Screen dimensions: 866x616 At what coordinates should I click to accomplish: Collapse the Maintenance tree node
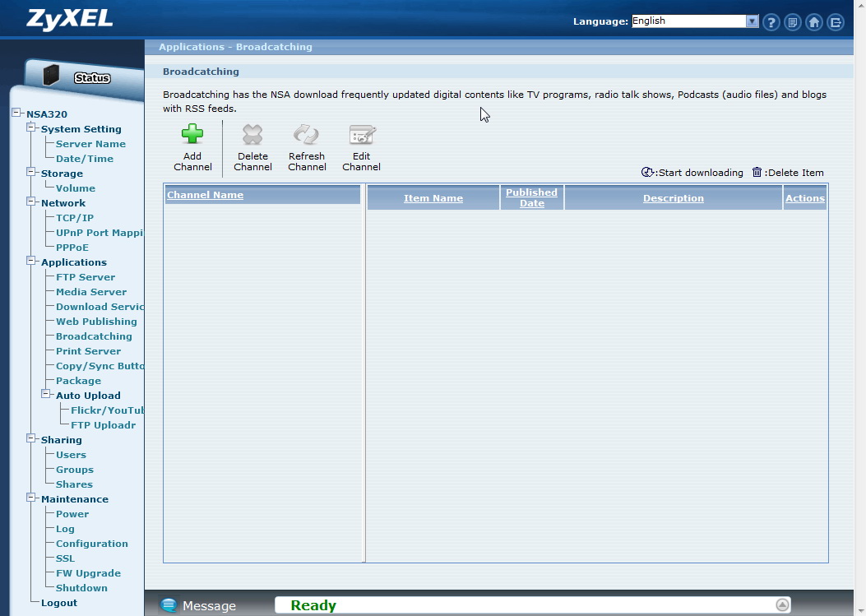coord(31,498)
